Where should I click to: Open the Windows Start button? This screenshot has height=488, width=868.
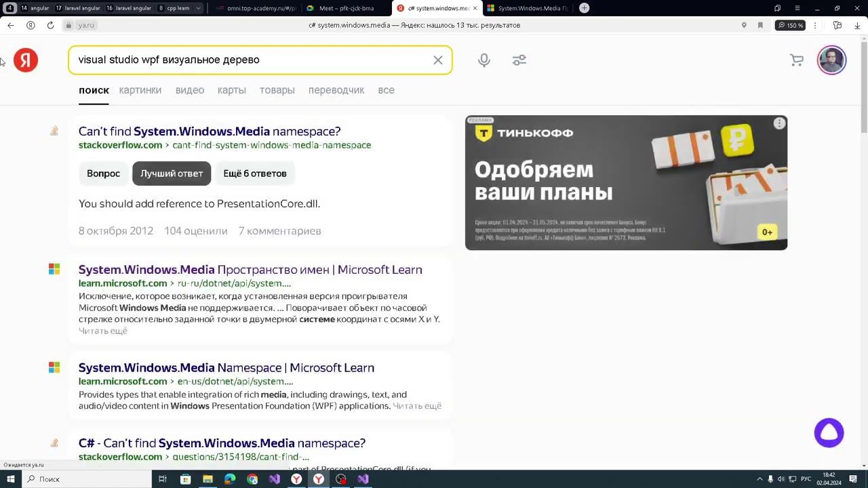pyautogui.click(x=10, y=479)
